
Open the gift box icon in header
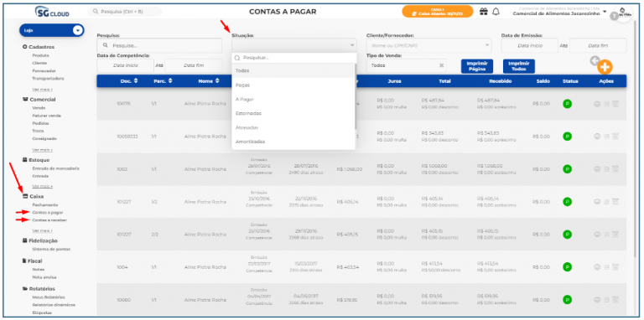483,13
